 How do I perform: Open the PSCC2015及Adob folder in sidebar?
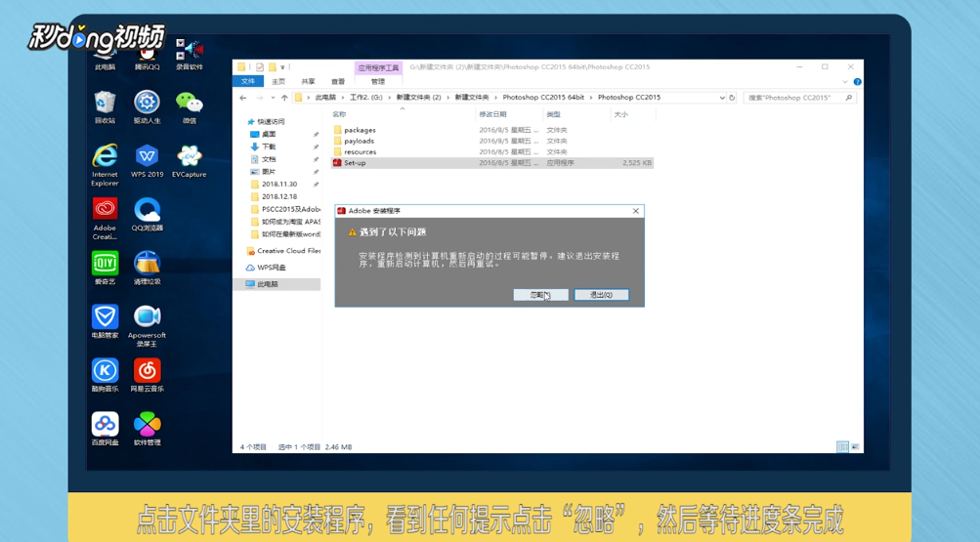point(290,209)
